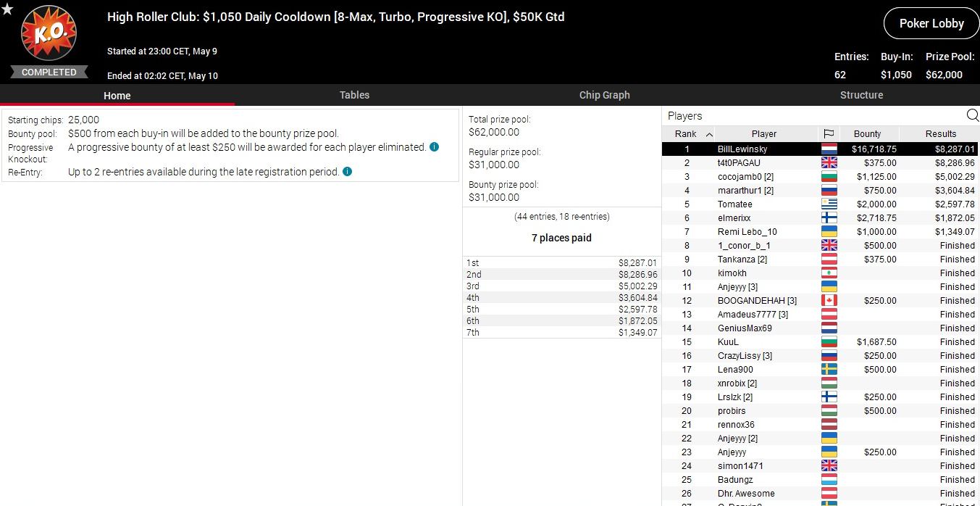Open the Chip Graph tab
980x506 pixels.
604,95
